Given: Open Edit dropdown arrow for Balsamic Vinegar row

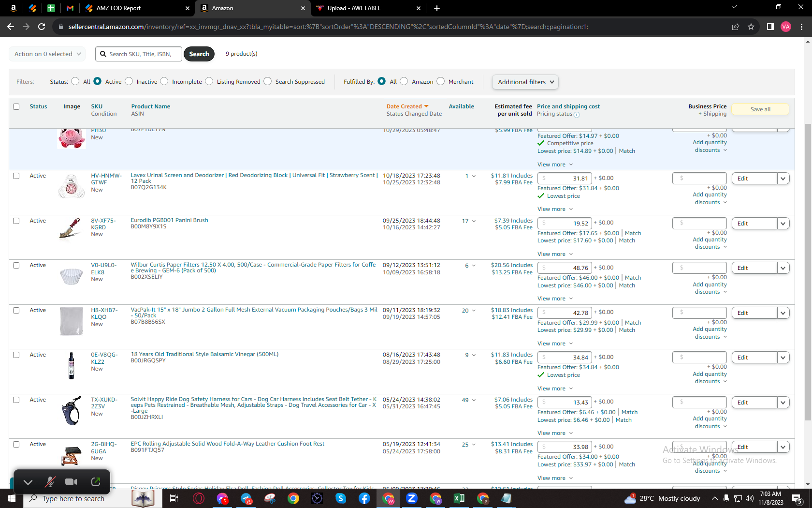Looking at the screenshot, I should (x=783, y=358).
